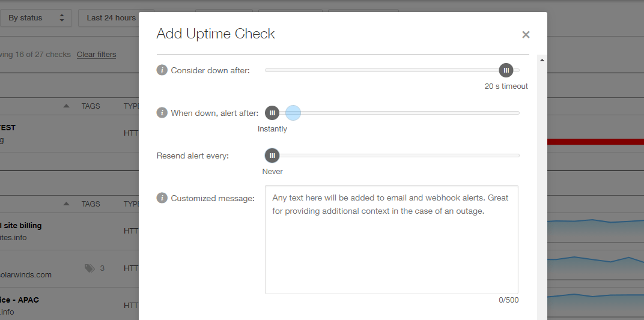Screen dimensions: 644x320
Task: Click the tag icon showing 3 tags
Action: 90,268
